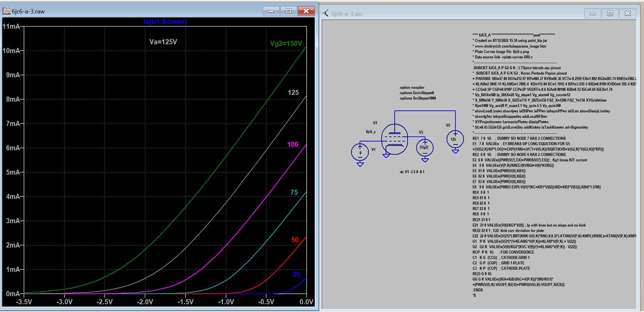Click the 11mA vertical axis label

pos(11,26)
